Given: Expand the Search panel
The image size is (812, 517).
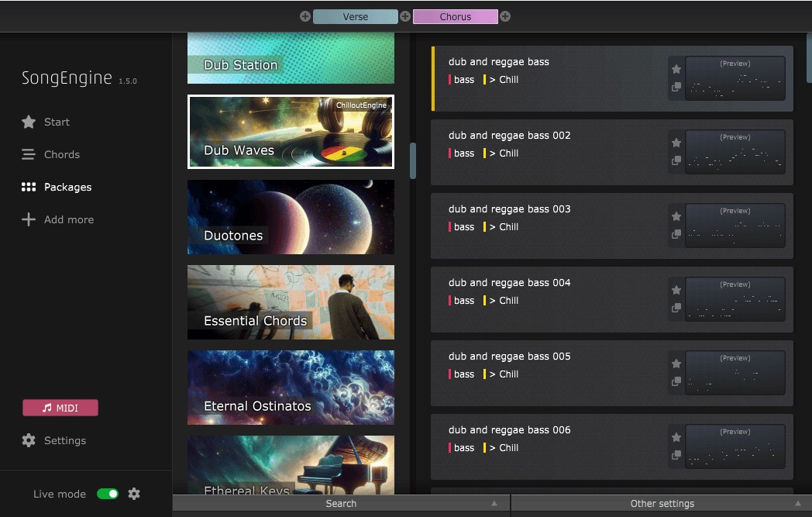Looking at the screenshot, I should 341,504.
